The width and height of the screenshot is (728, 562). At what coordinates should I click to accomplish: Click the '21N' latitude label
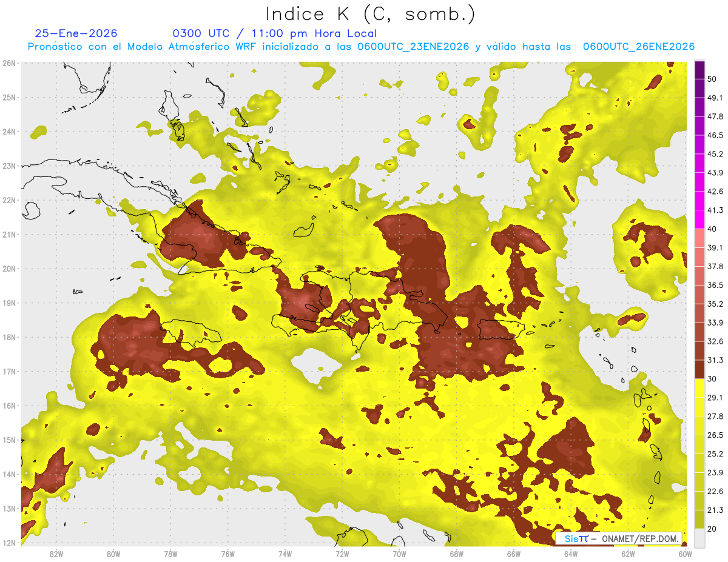coord(9,235)
